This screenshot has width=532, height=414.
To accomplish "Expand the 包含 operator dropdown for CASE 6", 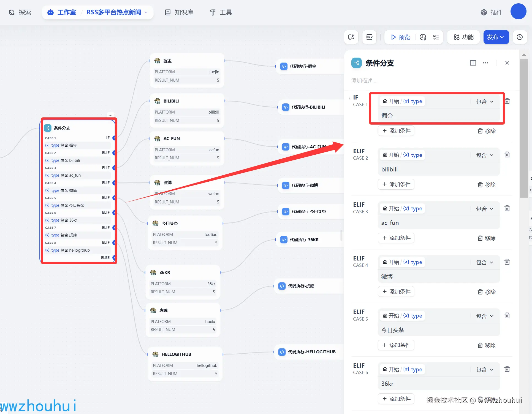I will tap(485, 370).
